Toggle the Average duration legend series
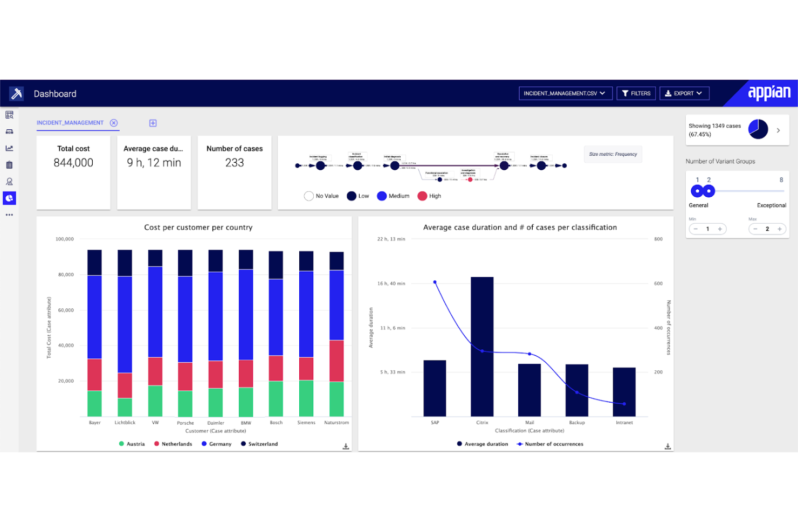Image resolution: width=798 pixels, height=532 pixels. 483,444
